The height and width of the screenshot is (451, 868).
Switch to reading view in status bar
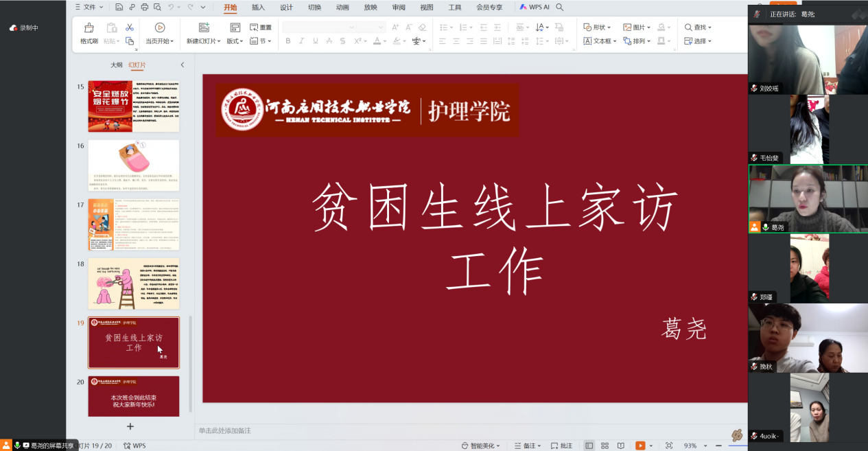[621, 446]
